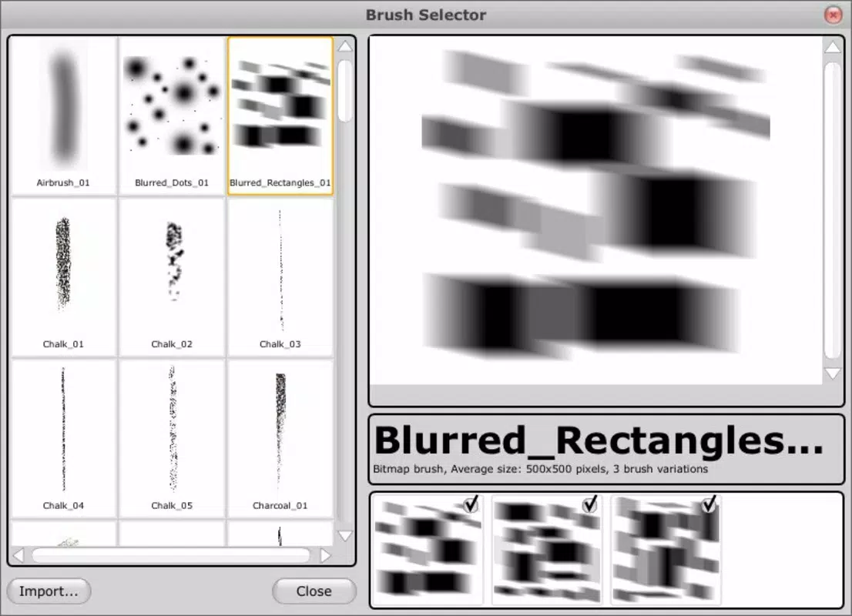Click the second brush variation thumbnail image
The width and height of the screenshot is (852, 616).
tap(547, 549)
